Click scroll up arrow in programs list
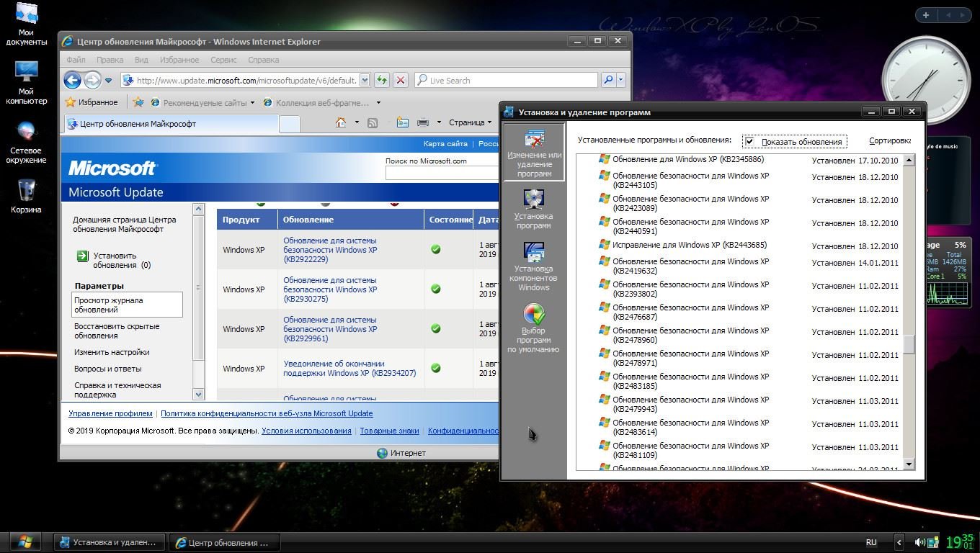This screenshot has width=980, height=553. coord(909,161)
